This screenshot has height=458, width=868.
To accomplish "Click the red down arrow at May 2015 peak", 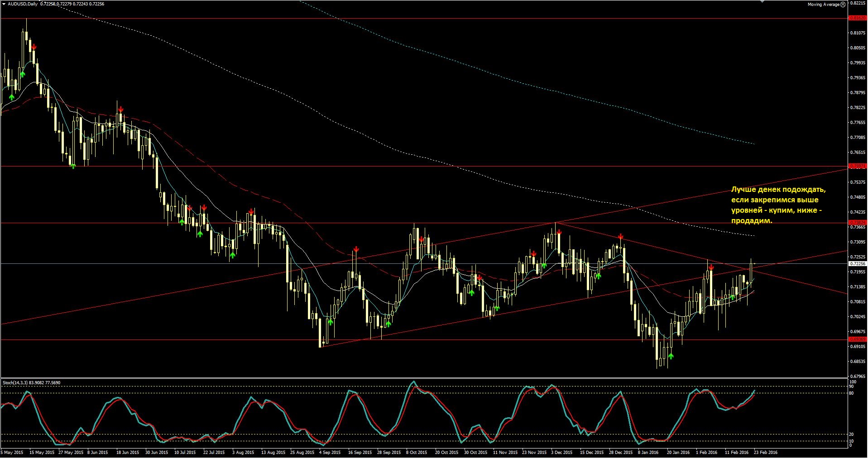I will pos(34,47).
